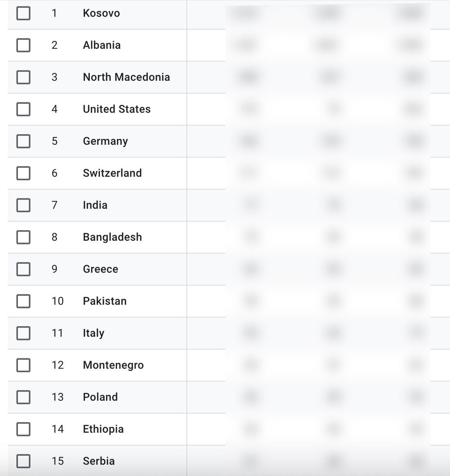Tick the checkbox beside Greece
Viewport: 450px width, 476px height.
click(23, 269)
